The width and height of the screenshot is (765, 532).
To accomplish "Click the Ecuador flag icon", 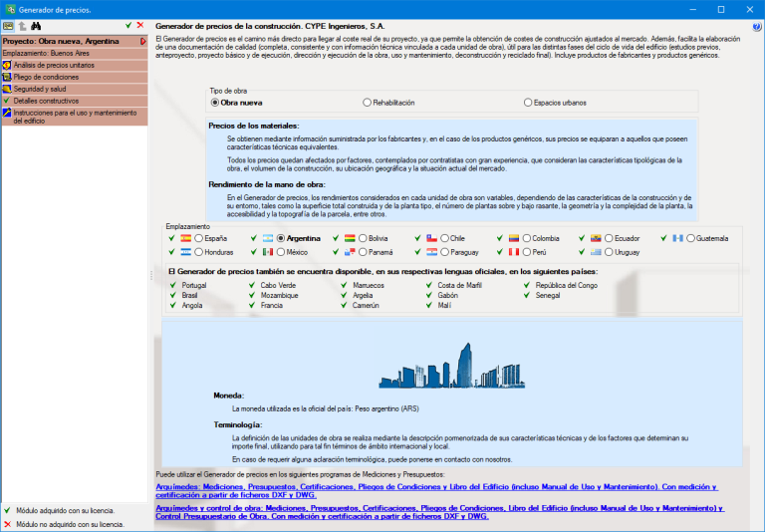I will pyautogui.click(x=596, y=238).
